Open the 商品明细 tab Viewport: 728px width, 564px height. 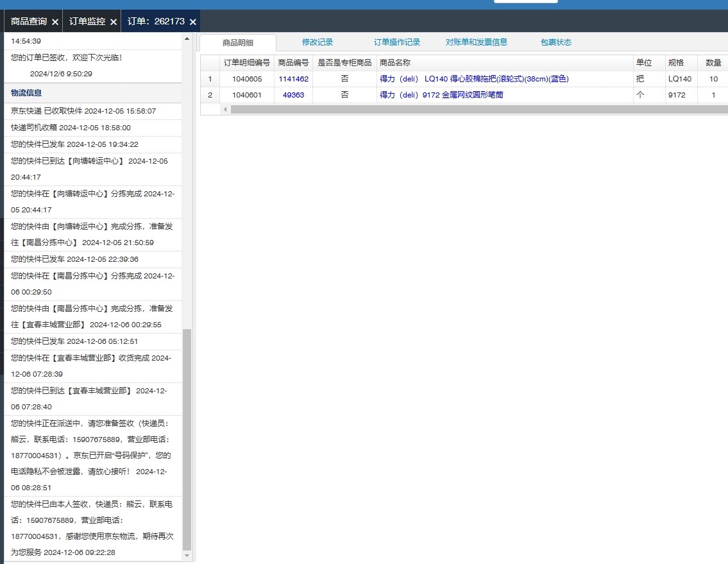coord(238,43)
